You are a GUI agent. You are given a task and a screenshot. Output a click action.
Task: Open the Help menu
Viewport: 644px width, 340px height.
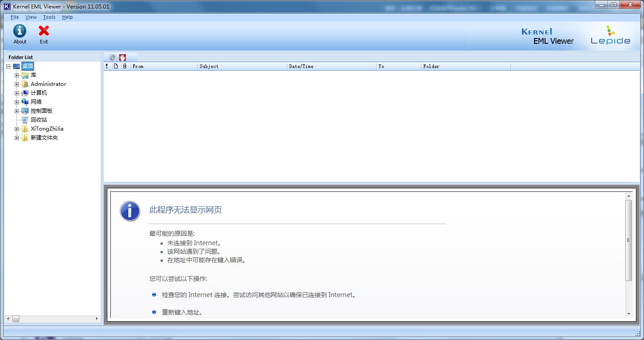[x=68, y=17]
